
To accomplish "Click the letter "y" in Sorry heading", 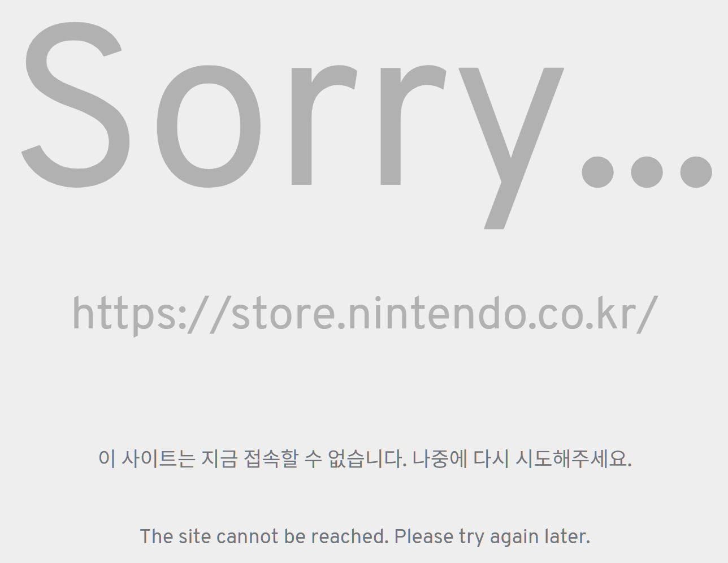I will pyautogui.click(x=511, y=148).
